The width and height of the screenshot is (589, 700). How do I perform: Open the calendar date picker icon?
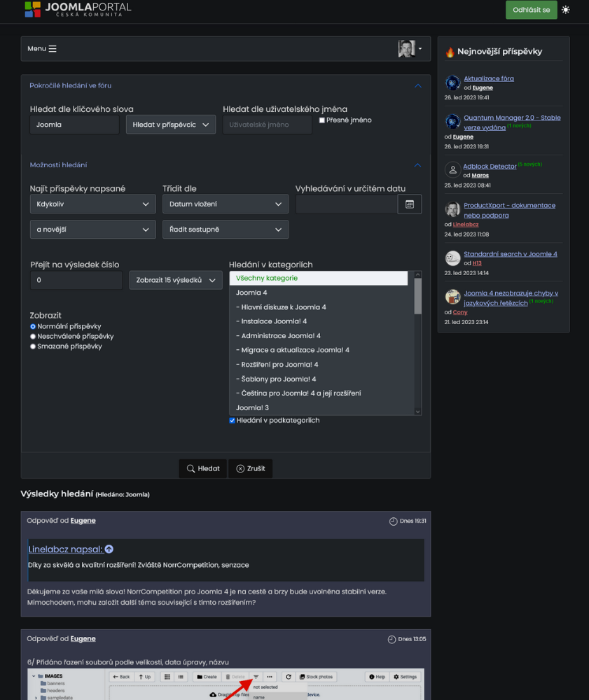click(410, 204)
